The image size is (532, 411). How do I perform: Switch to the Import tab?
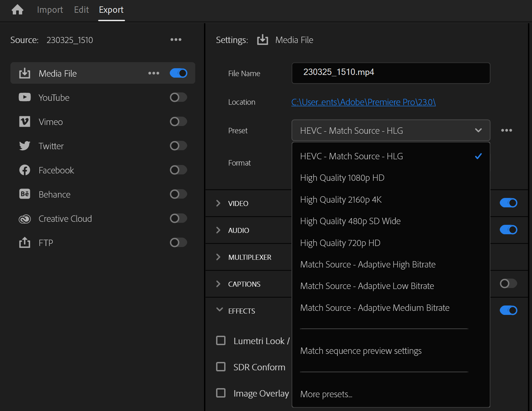[50, 10]
